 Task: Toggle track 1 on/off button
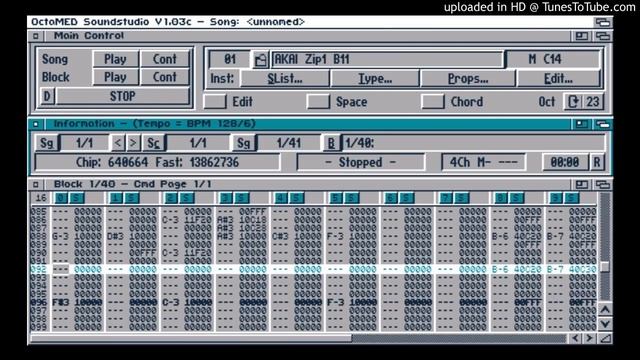pyautogui.click(x=116, y=198)
